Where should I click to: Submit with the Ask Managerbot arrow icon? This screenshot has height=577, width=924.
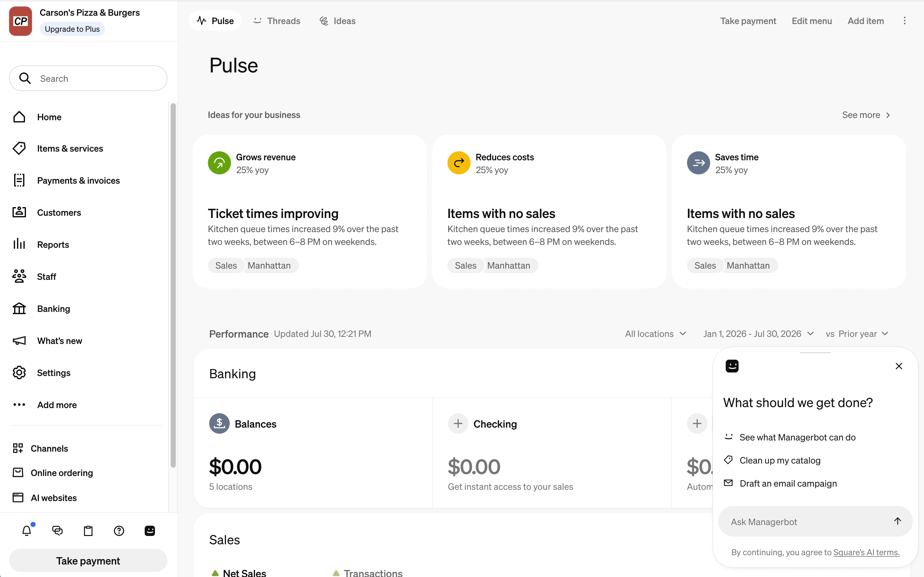click(x=897, y=521)
